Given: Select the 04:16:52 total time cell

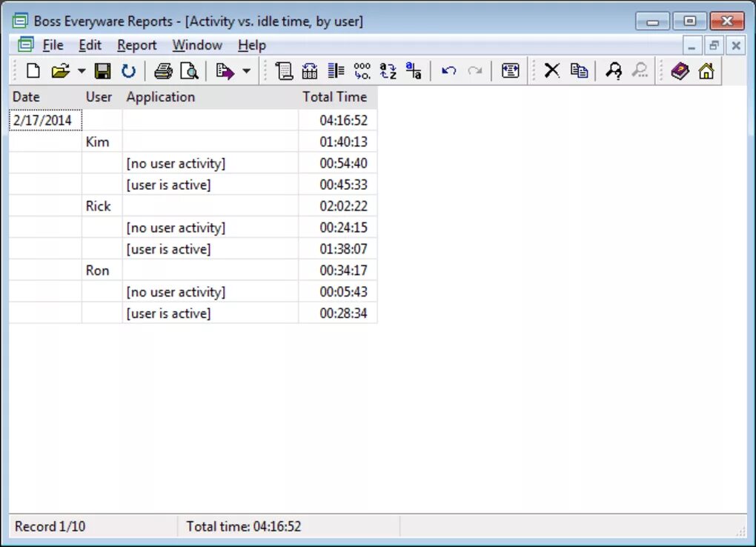Looking at the screenshot, I should 337,120.
